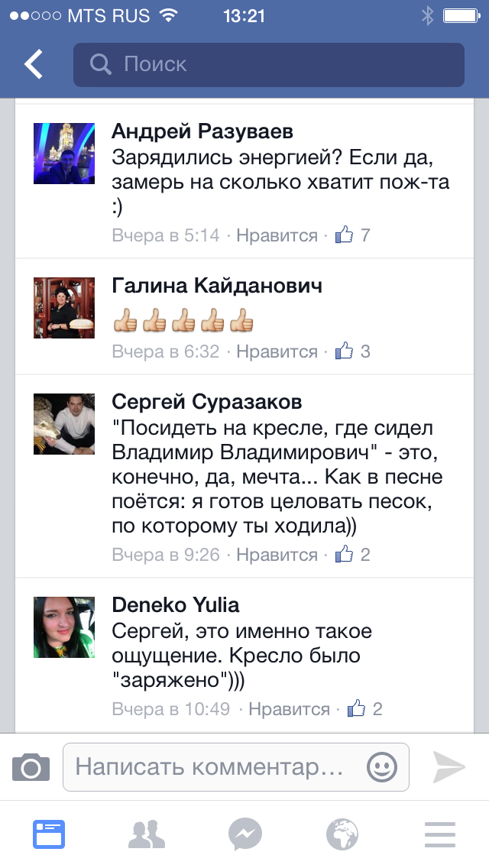Tap the back arrow icon
The height and width of the screenshot is (868, 489).
tap(33, 64)
